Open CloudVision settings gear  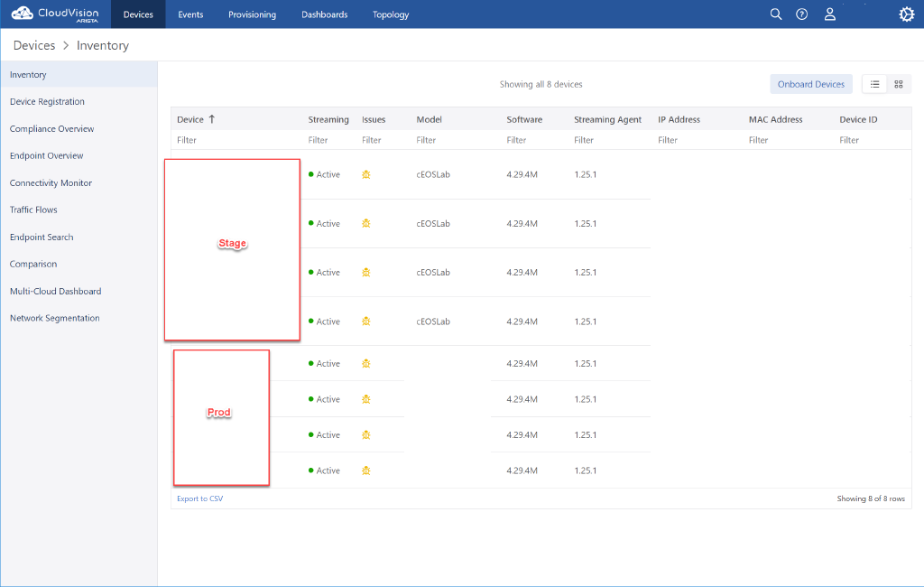[906, 14]
